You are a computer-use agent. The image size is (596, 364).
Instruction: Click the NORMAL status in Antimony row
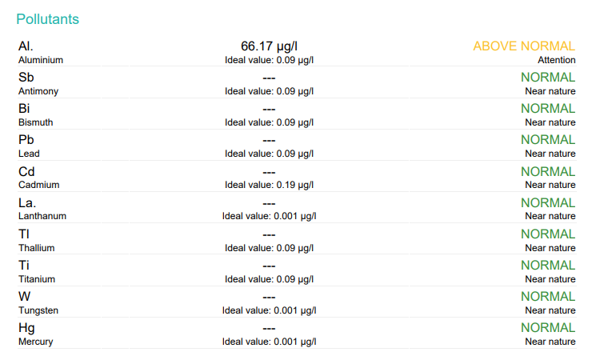click(x=548, y=77)
